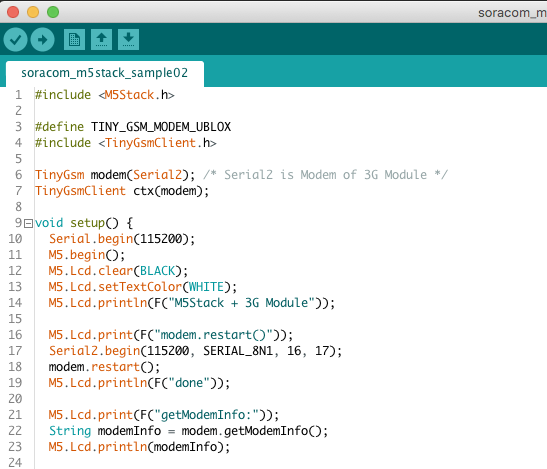
Task: Click the modem.restart(); call on line 18
Action: coord(104,367)
